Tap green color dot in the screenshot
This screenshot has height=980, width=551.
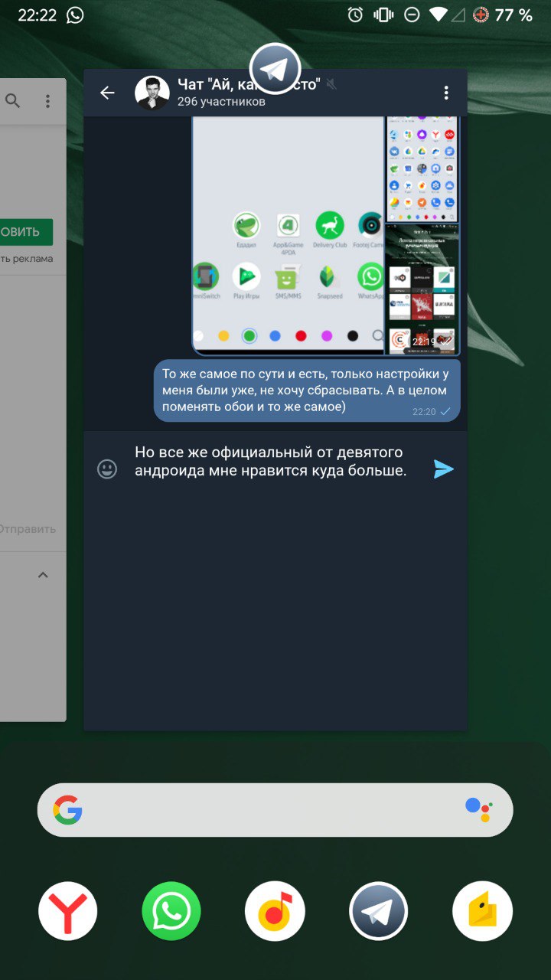(x=249, y=336)
